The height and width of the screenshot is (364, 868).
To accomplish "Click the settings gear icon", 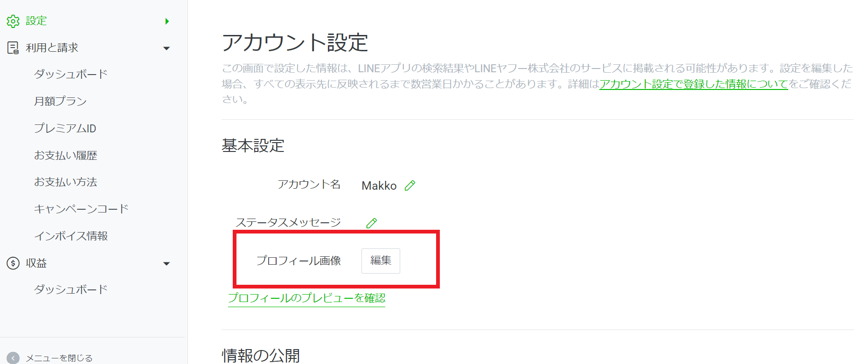I will pyautogui.click(x=13, y=21).
